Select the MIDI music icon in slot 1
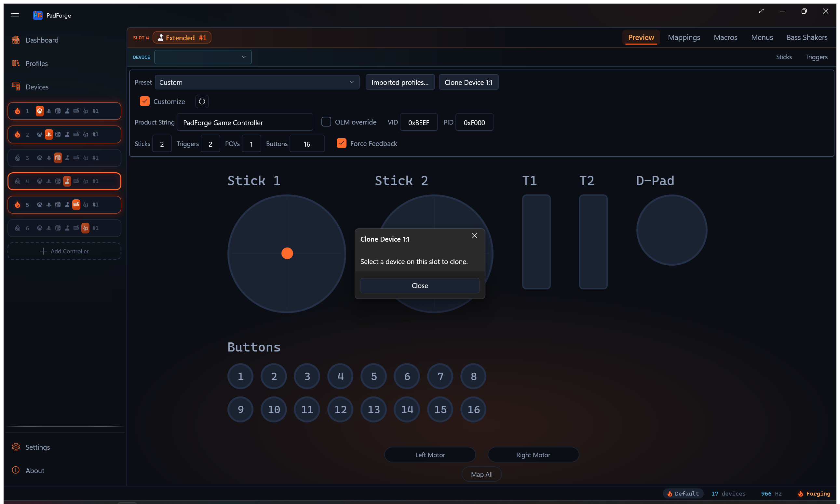Image resolution: width=840 pixels, height=504 pixels. tap(86, 111)
